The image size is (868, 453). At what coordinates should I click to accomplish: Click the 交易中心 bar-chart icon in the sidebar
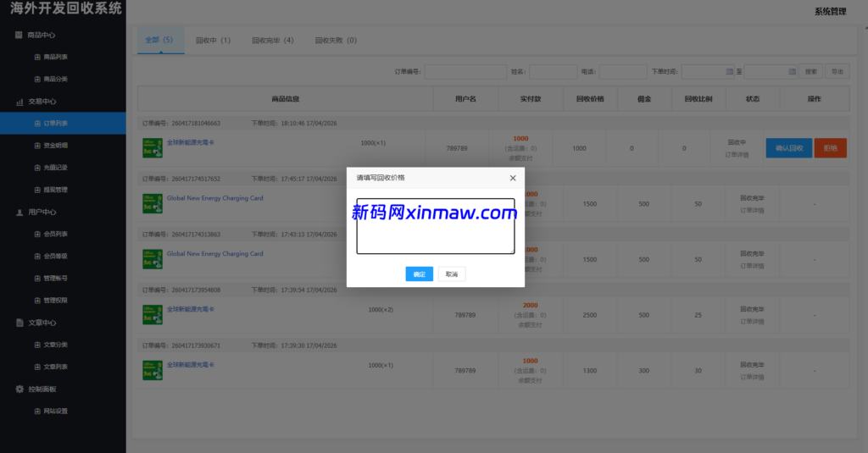(x=19, y=102)
